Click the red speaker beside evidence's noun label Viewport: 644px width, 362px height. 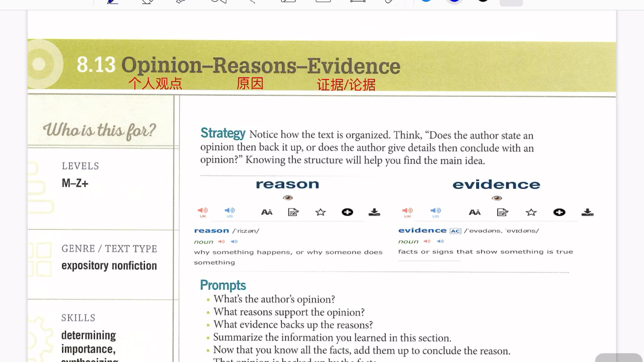click(428, 241)
